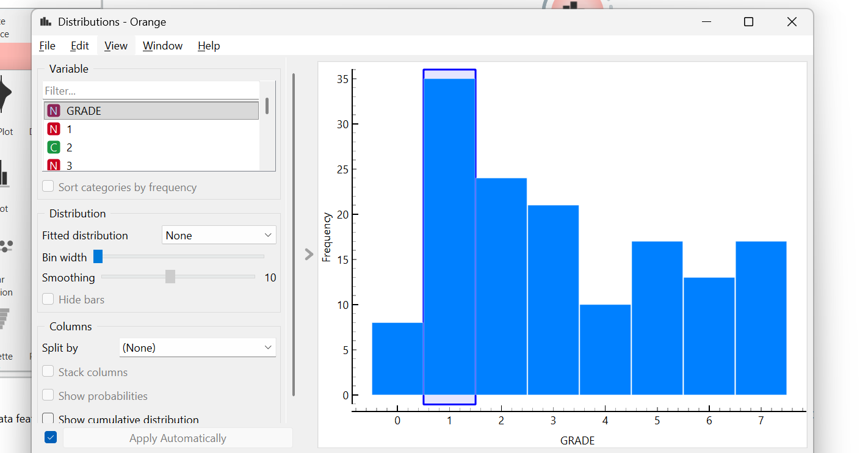
Task: Open the Edit menu
Action: coord(80,46)
